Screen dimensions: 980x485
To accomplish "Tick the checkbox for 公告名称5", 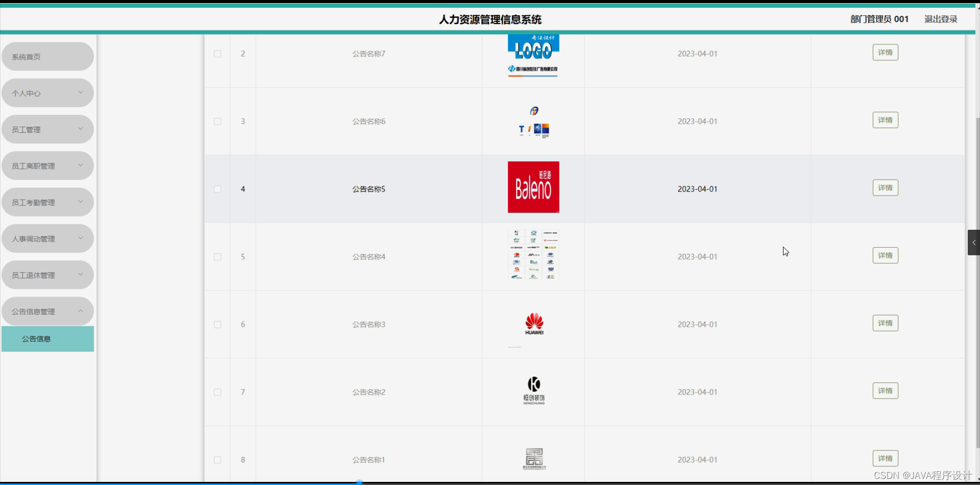I will [x=217, y=189].
